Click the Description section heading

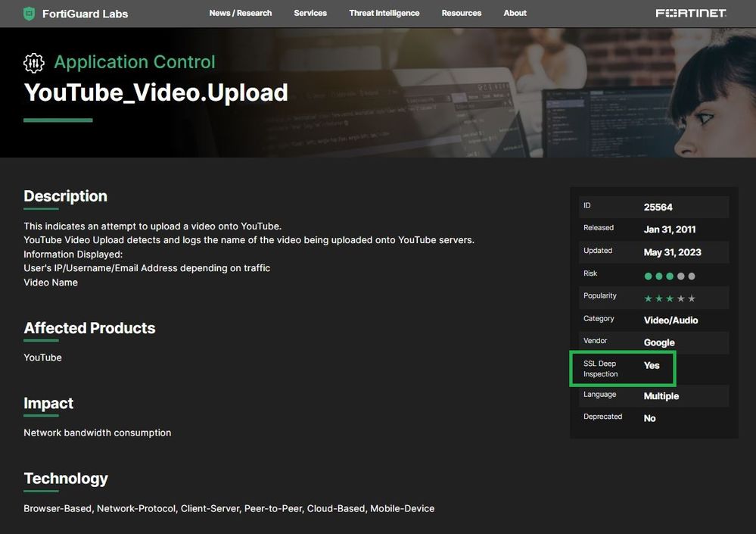[66, 196]
